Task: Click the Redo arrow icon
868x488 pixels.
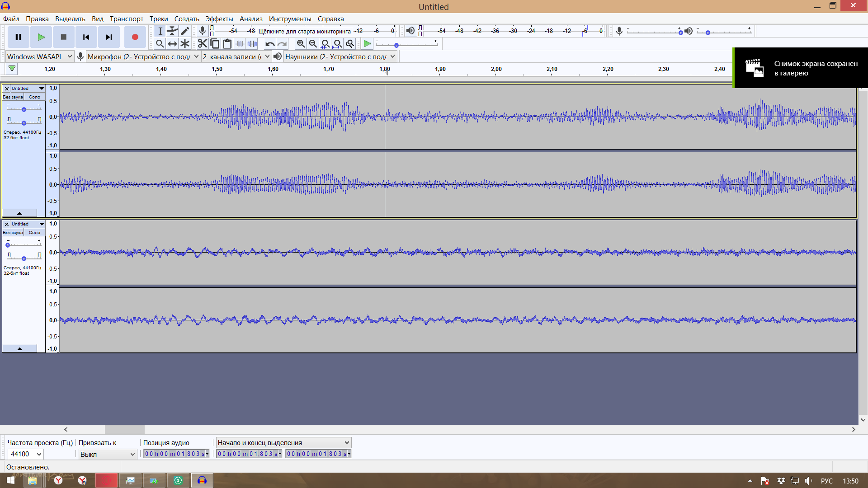Action: [282, 43]
